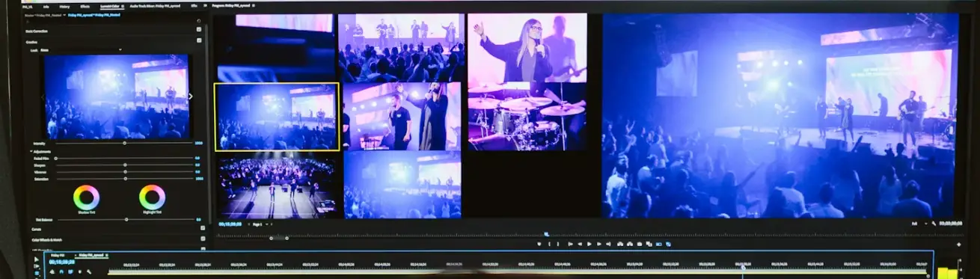Show hidden panel tabs with the overflow chevrons
The height and width of the screenshot is (279, 980).
[x=205, y=5]
